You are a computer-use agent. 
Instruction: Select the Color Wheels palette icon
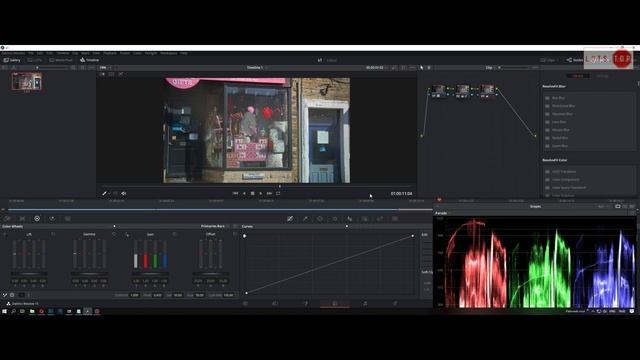pyautogui.click(x=37, y=219)
